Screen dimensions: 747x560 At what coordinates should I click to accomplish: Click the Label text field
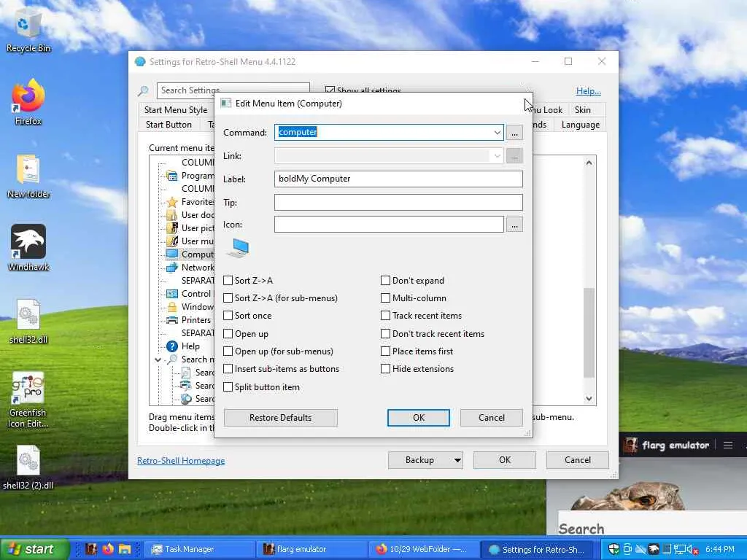pyautogui.click(x=398, y=179)
